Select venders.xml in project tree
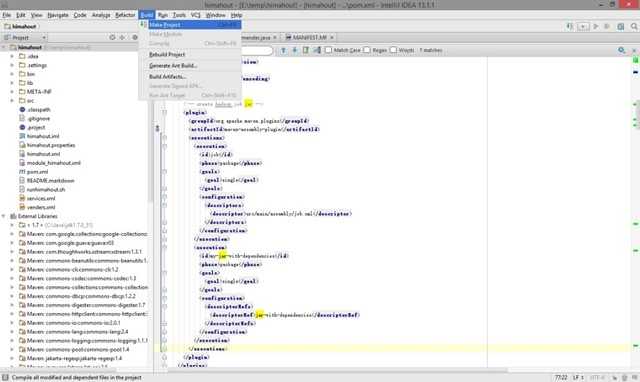Image resolution: width=640 pixels, height=382 pixels. [41, 207]
